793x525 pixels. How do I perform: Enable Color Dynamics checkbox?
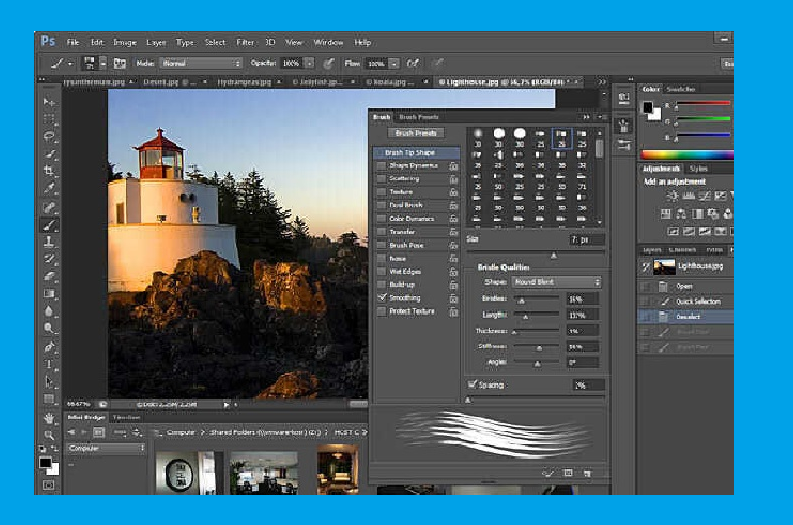[381, 218]
